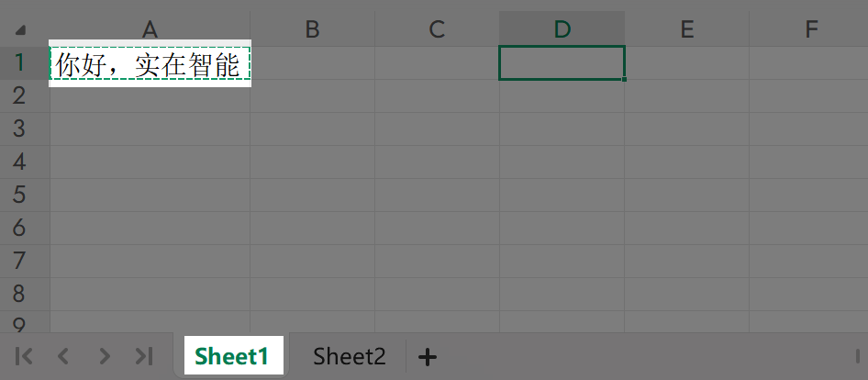Click column E header
The height and width of the screenshot is (380, 868).
[x=686, y=29]
